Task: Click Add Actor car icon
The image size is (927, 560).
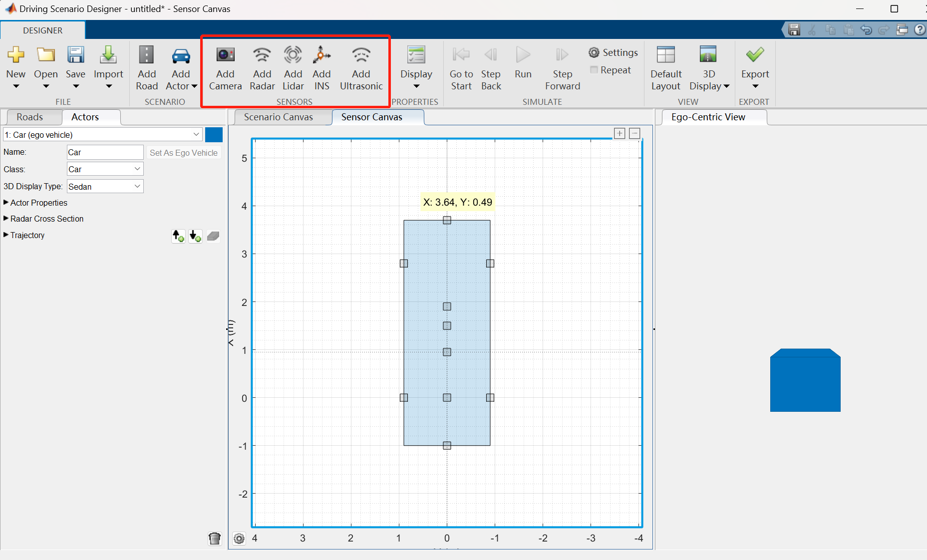Action: coord(181,55)
